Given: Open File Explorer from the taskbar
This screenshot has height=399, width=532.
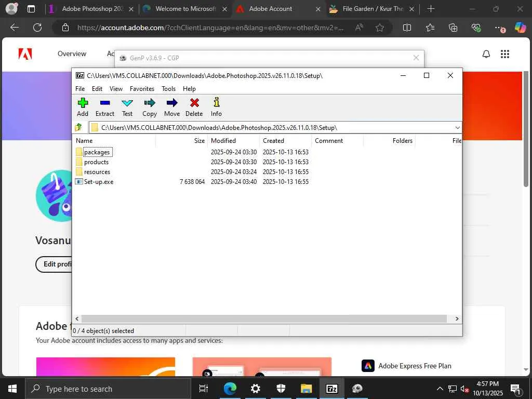Looking at the screenshot, I should [306, 389].
